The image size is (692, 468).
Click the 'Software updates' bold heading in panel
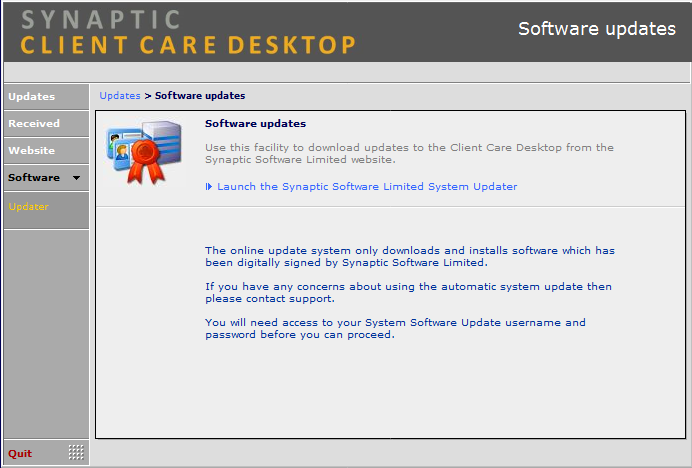[255, 124]
